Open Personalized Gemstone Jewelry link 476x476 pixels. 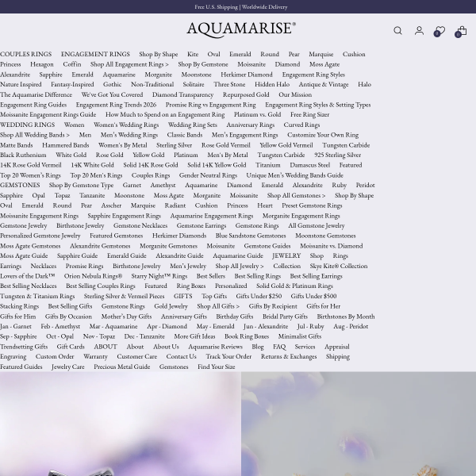coord(40,236)
